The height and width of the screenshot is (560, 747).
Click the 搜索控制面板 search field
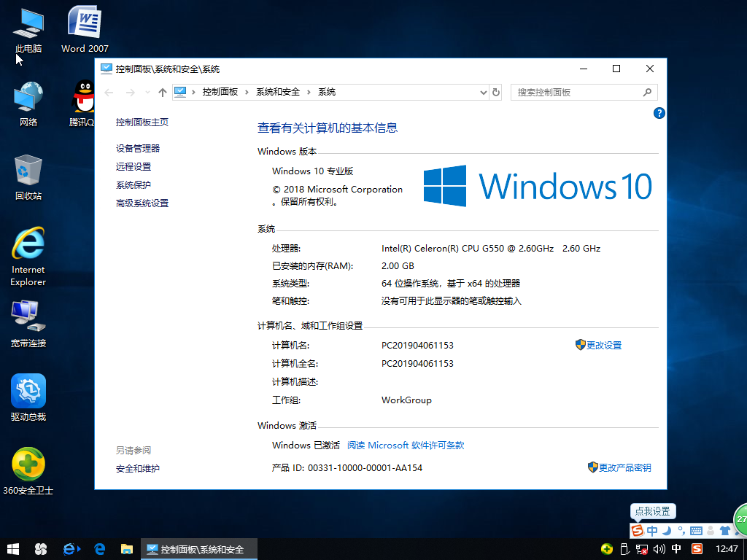coord(584,93)
